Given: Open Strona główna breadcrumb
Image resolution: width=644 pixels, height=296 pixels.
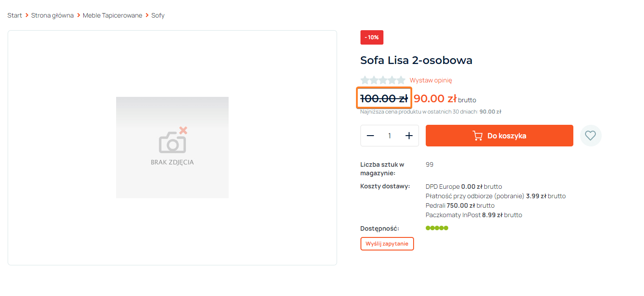Looking at the screenshot, I should tap(52, 15).
